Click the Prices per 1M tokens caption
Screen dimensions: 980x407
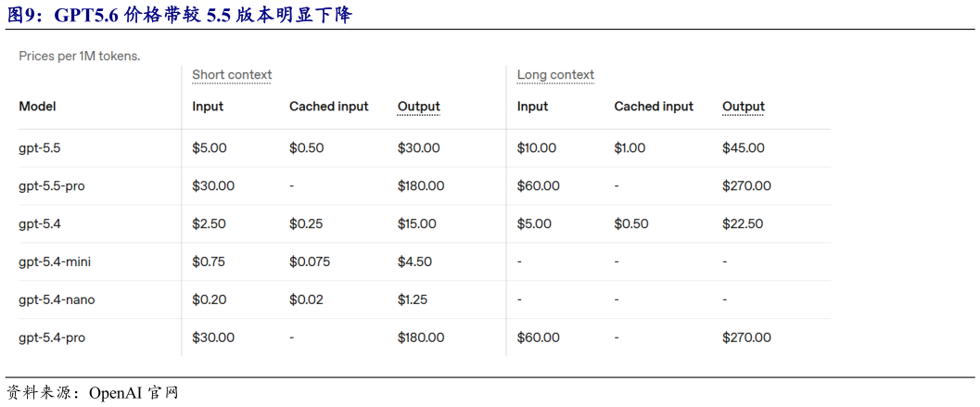[80, 57]
